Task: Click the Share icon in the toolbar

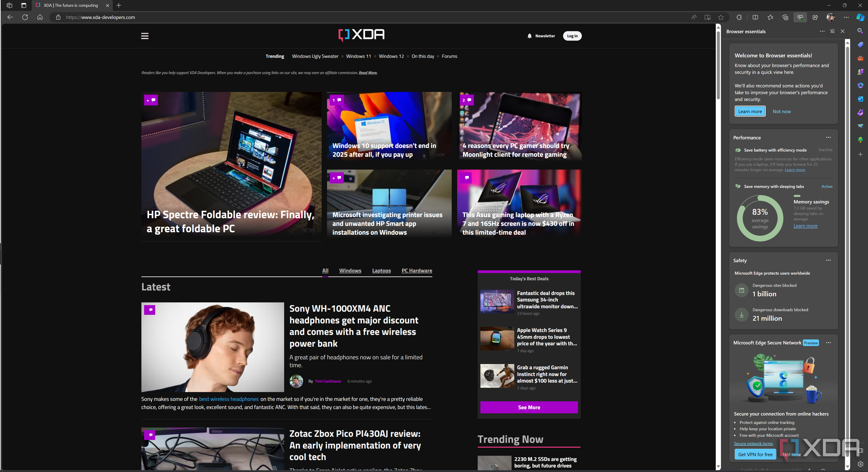Action: pyautogui.click(x=815, y=17)
